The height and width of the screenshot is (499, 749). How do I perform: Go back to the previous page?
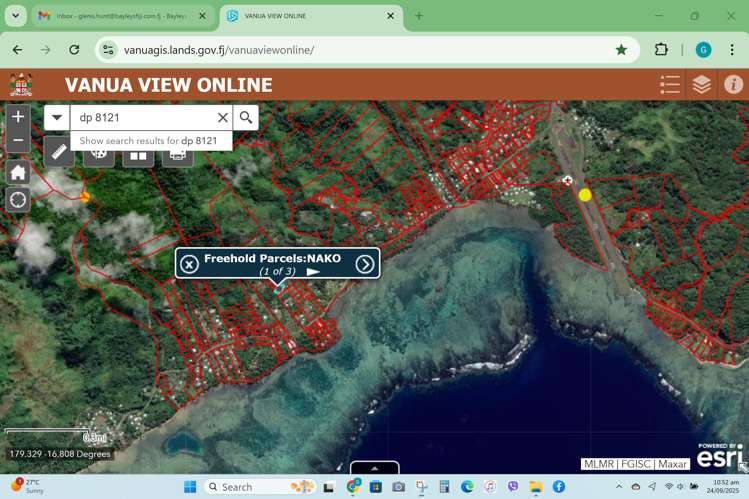17,50
